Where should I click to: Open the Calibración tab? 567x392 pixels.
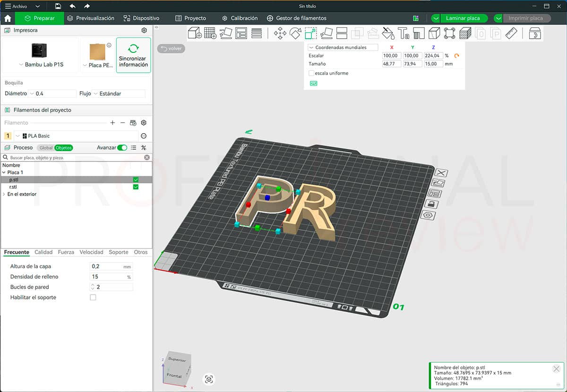coord(240,18)
